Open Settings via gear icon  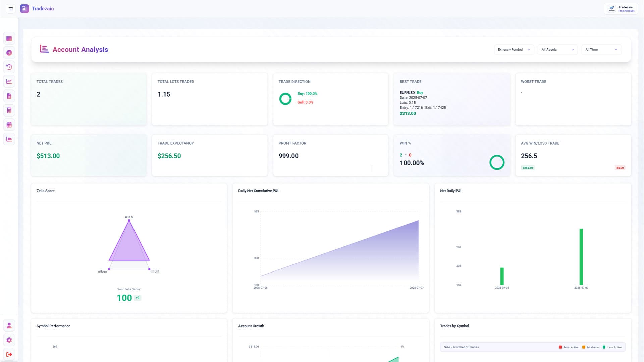(x=9, y=340)
